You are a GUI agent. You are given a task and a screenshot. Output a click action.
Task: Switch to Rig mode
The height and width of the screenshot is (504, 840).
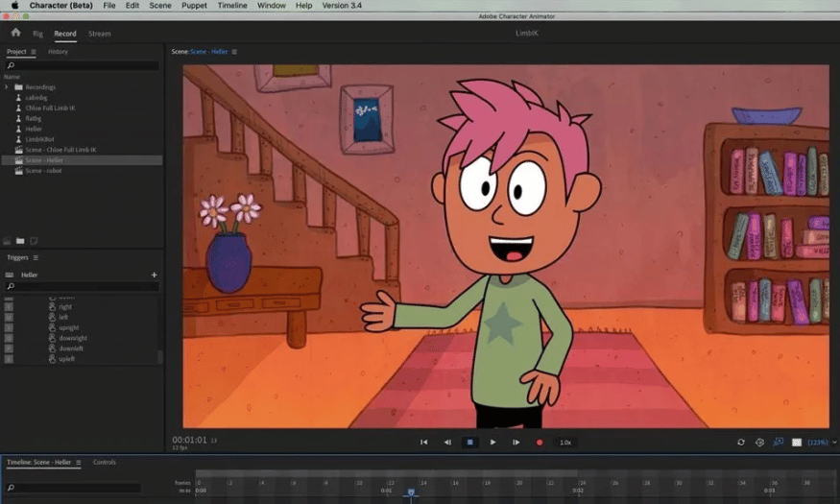point(37,34)
